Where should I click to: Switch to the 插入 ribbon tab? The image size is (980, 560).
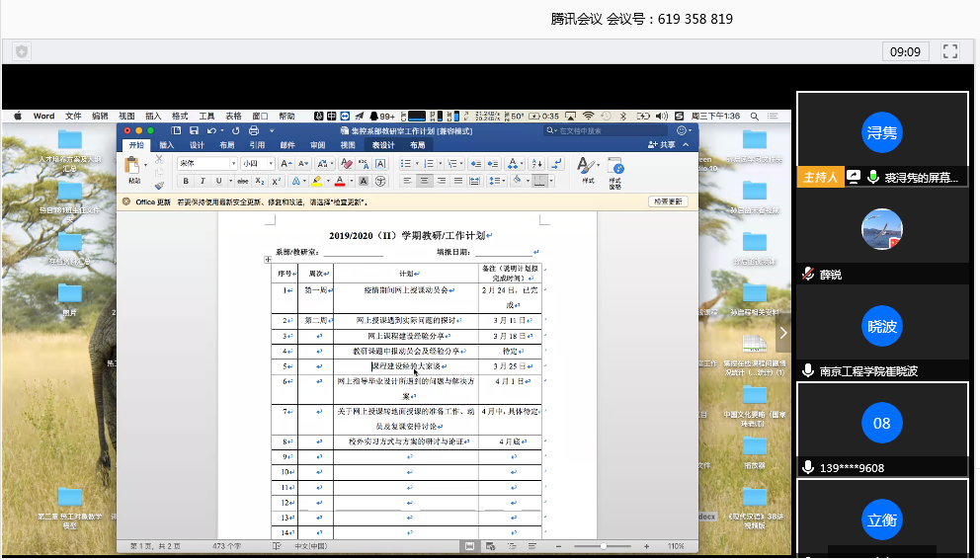point(167,145)
